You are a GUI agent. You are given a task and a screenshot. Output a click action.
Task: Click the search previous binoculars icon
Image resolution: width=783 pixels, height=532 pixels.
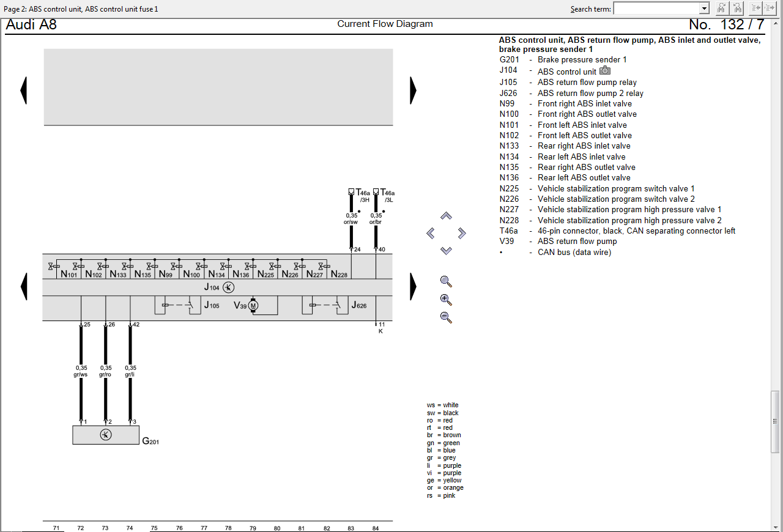pyautogui.click(x=738, y=8)
